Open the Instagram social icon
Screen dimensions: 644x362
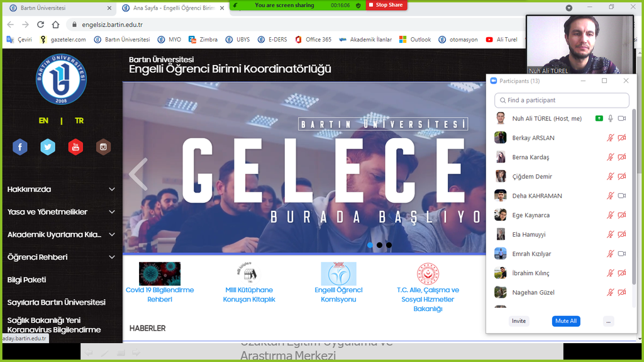click(x=103, y=147)
